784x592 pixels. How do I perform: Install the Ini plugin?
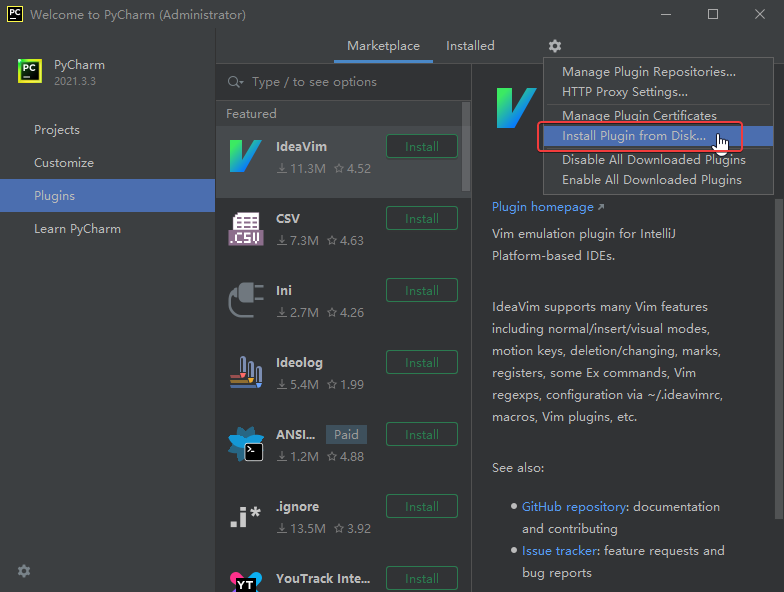coord(422,290)
